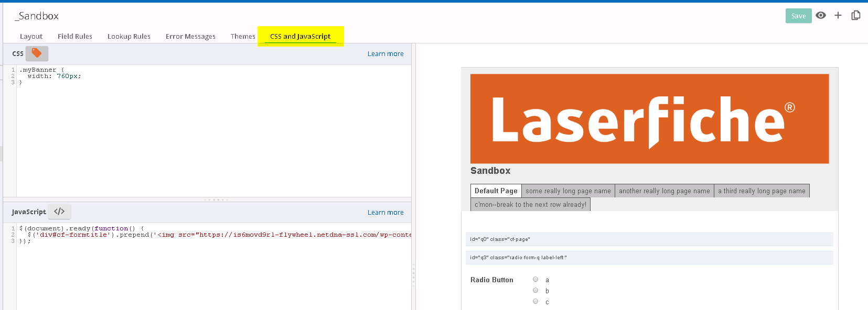Select radio option b
The image size is (868, 310).
(535, 290)
